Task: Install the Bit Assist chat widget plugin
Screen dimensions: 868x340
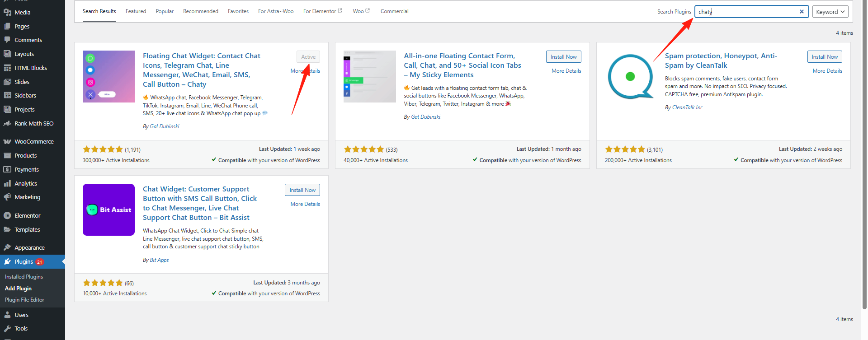Action: point(302,190)
